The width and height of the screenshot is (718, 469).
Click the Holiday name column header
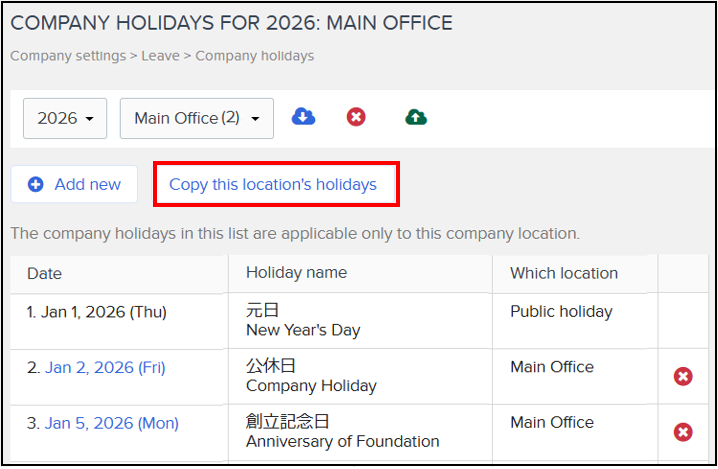click(297, 273)
